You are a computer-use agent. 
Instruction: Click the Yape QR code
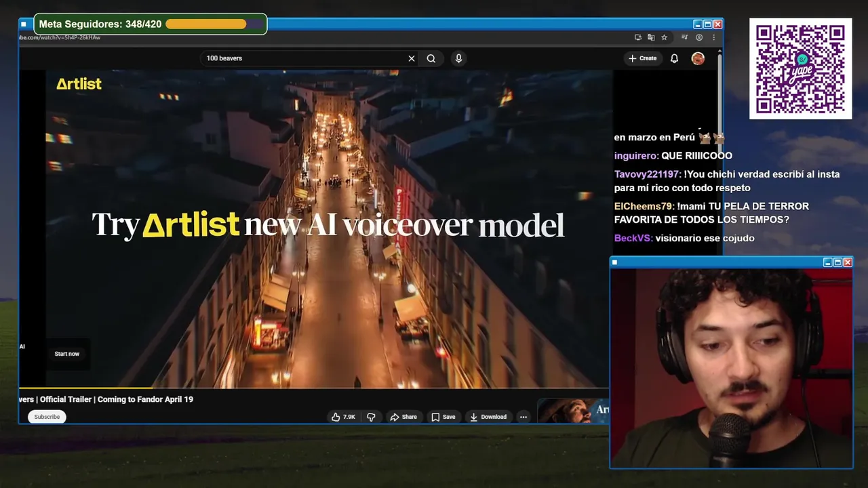[x=801, y=68]
